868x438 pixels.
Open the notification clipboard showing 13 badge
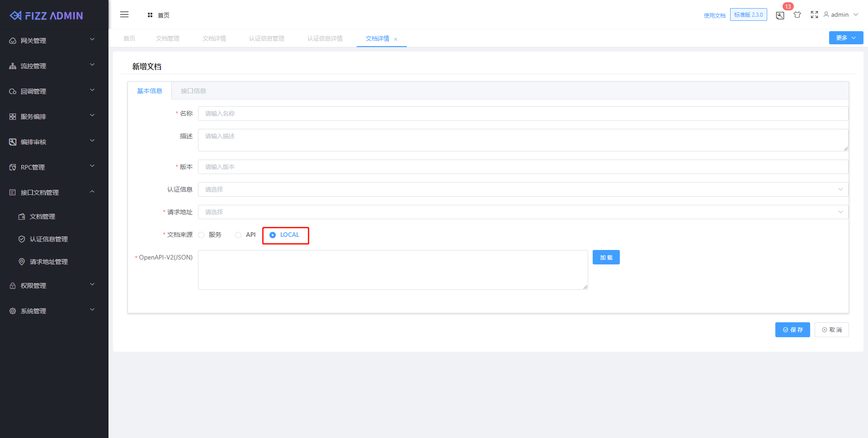[779, 15]
